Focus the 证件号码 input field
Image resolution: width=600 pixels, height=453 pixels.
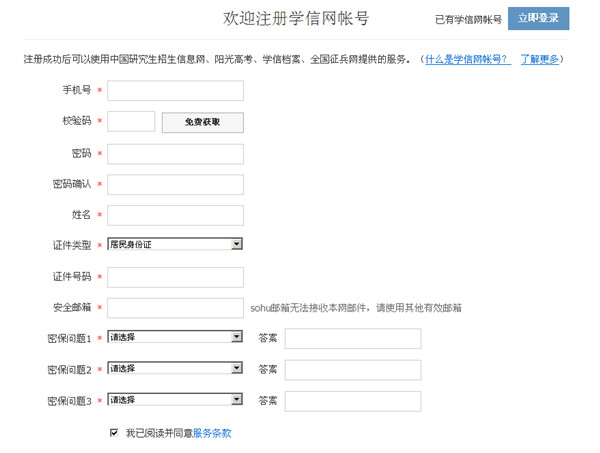pyautogui.click(x=175, y=277)
